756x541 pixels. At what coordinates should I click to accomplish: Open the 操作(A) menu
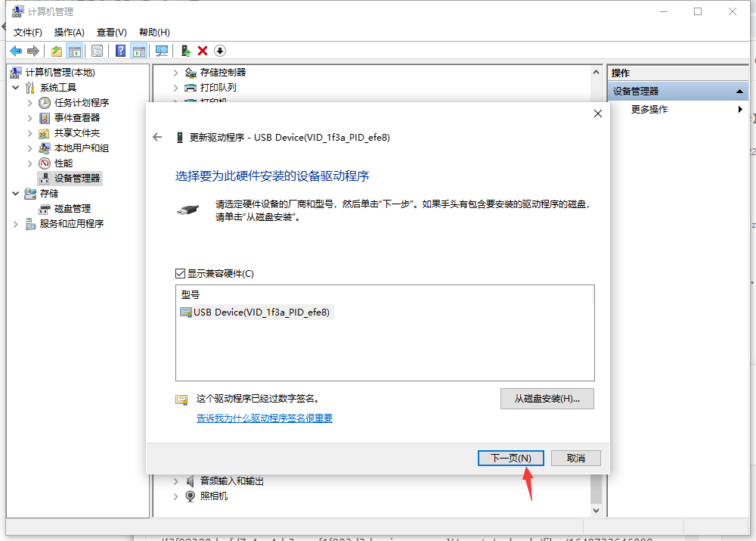click(69, 32)
